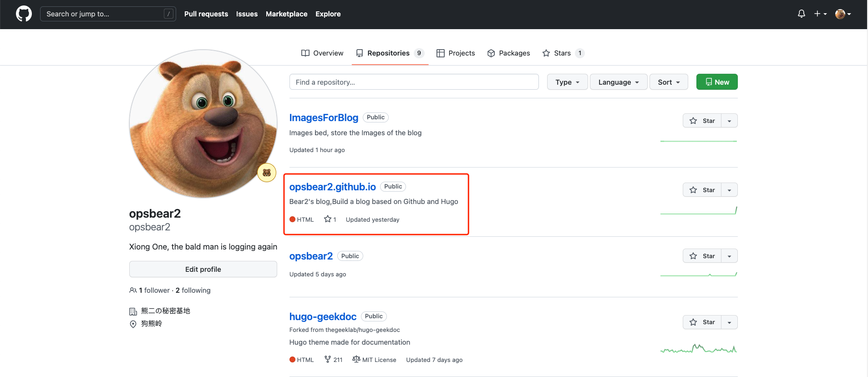The width and height of the screenshot is (868, 377).
Task: Switch to the Overview tab
Action: [x=322, y=53]
